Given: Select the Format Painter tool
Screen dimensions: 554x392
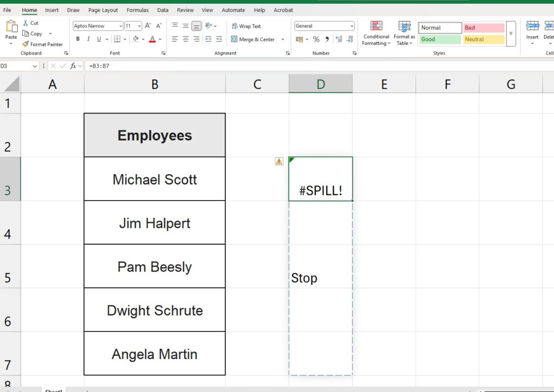Looking at the screenshot, I should pos(43,44).
